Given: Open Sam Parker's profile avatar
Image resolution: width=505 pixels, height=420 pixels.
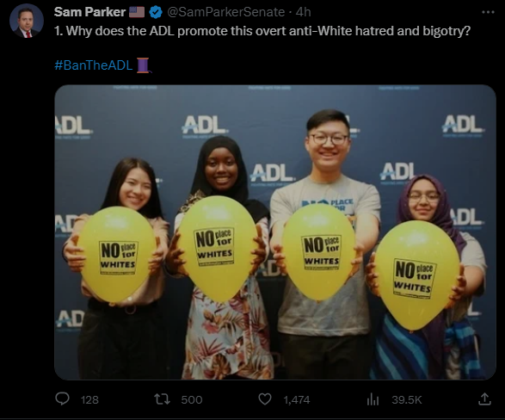Looking at the screenshot, I should click(27, 21).
